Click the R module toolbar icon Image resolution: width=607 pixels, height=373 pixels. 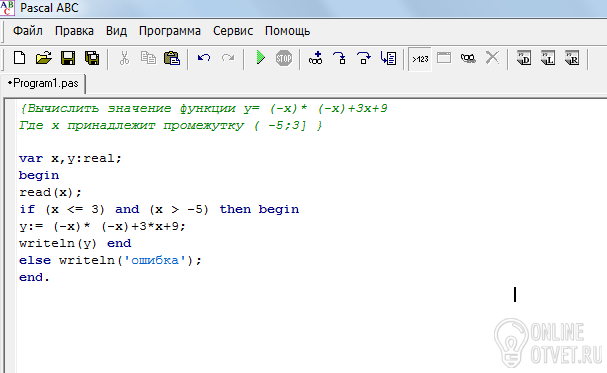point(572,58)
